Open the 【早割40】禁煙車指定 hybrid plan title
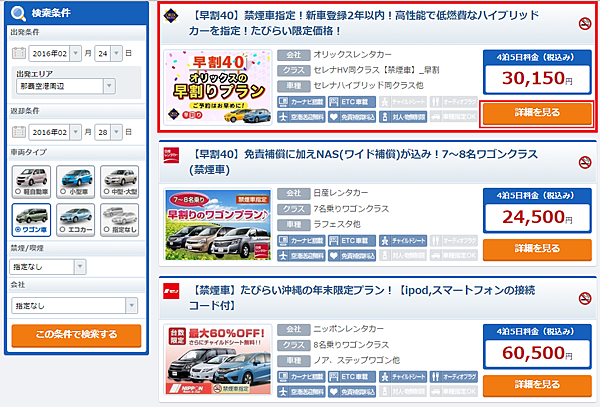The height and width of the screenshot is (407, 600). (x=364, y=23)
